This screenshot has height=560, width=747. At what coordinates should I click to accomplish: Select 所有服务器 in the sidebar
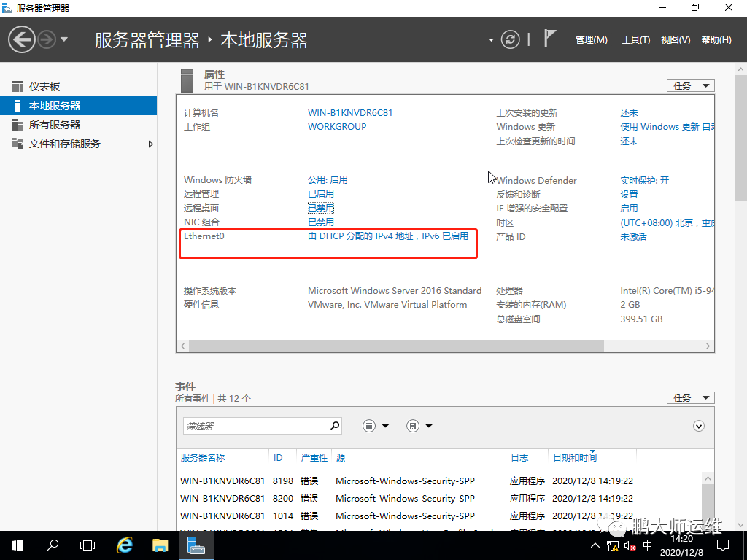(x=79, y=125)
